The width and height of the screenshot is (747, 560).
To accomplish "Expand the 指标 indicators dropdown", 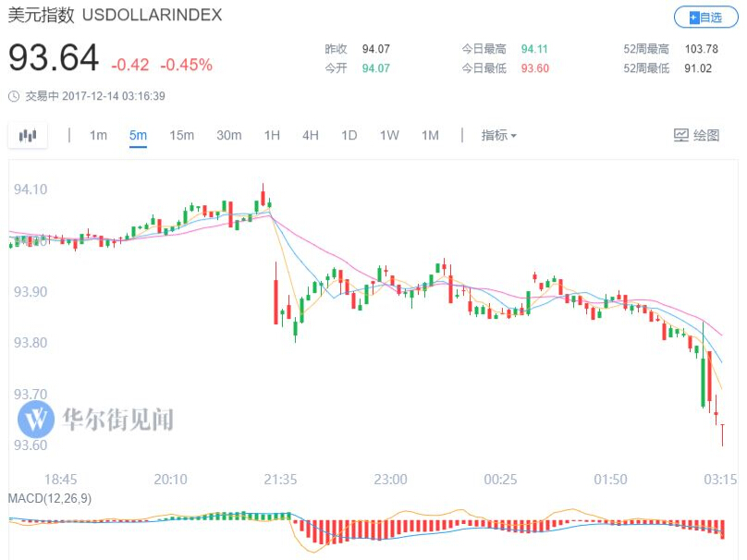I will (x=498, y=136).
